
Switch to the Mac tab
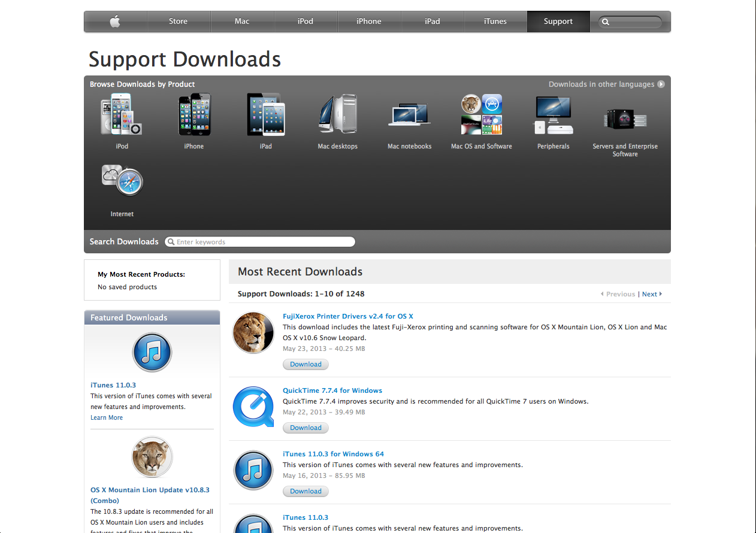(x=242, y=22)
